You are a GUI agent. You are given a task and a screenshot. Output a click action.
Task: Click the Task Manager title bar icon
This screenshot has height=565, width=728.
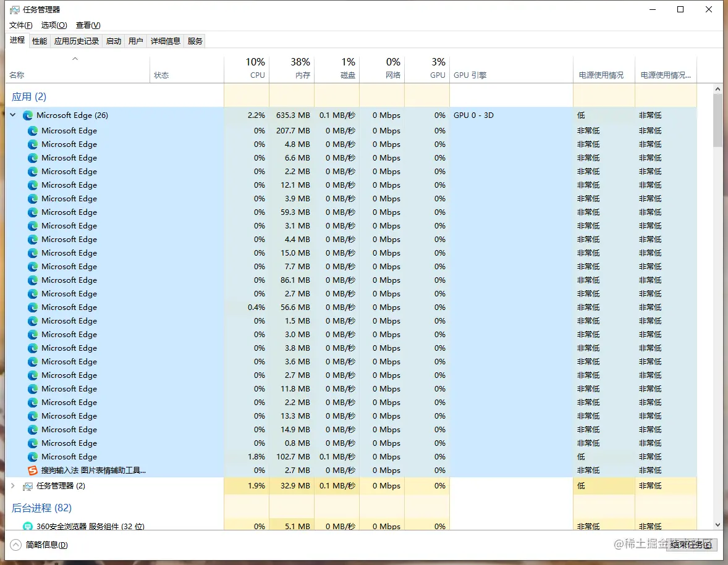(x=14, y=9)
